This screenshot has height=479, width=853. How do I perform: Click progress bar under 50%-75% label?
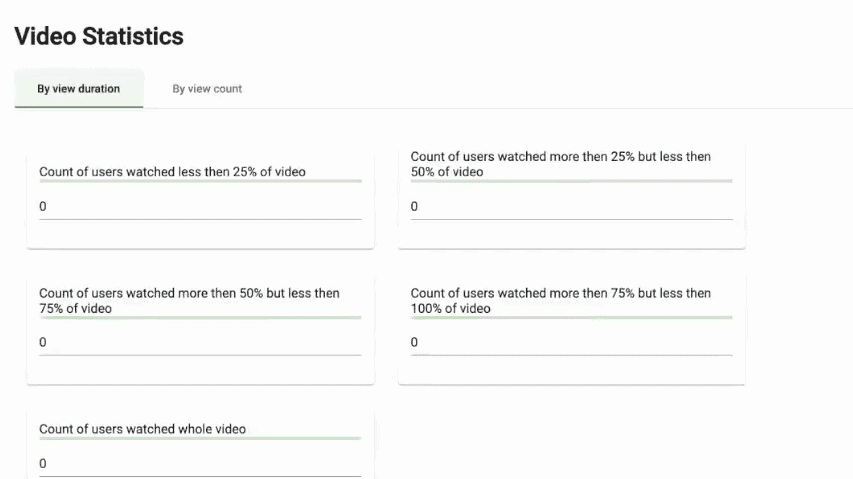point(200,318)
